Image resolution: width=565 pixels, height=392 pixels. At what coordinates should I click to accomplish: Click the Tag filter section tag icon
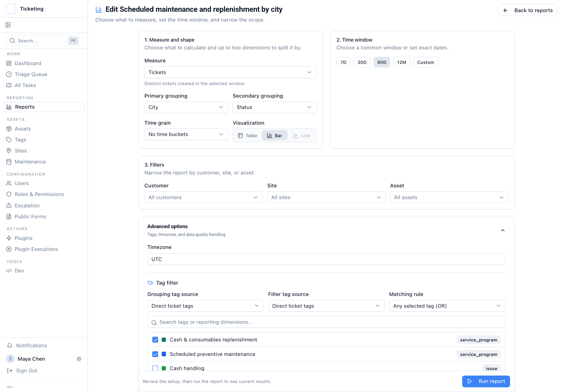150,283
